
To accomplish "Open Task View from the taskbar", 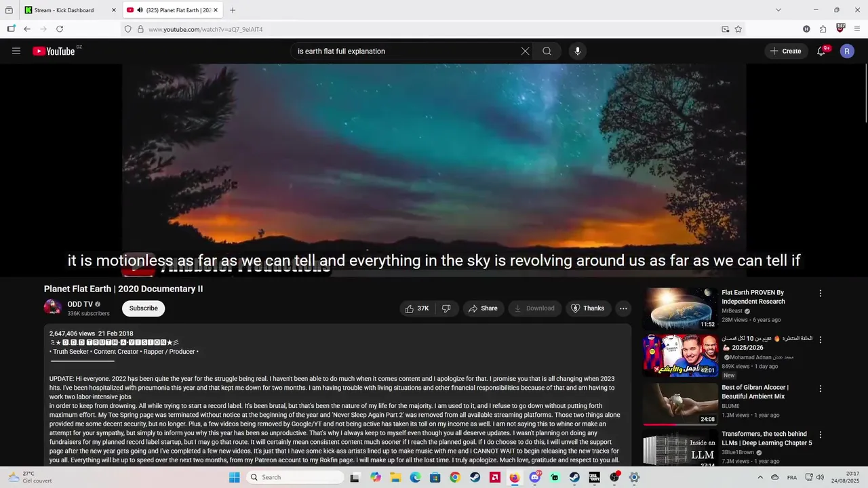I will (x=355, y=477).
